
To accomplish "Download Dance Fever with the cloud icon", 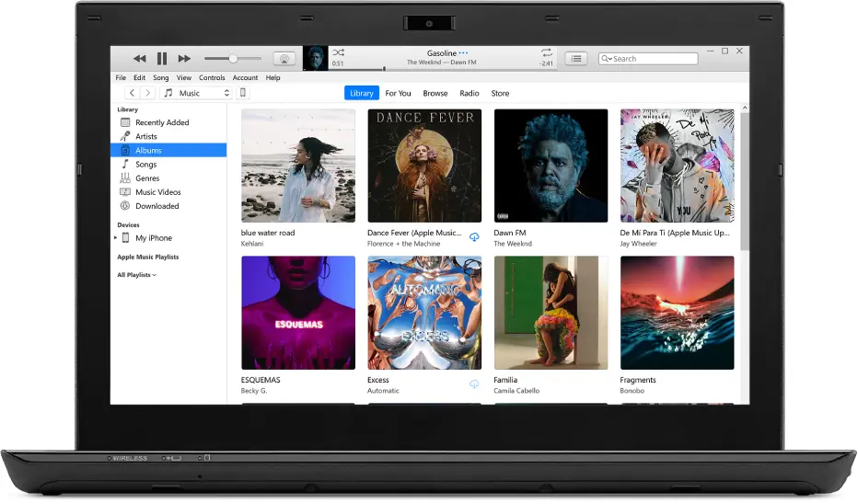I will click(x=474, y=237).
